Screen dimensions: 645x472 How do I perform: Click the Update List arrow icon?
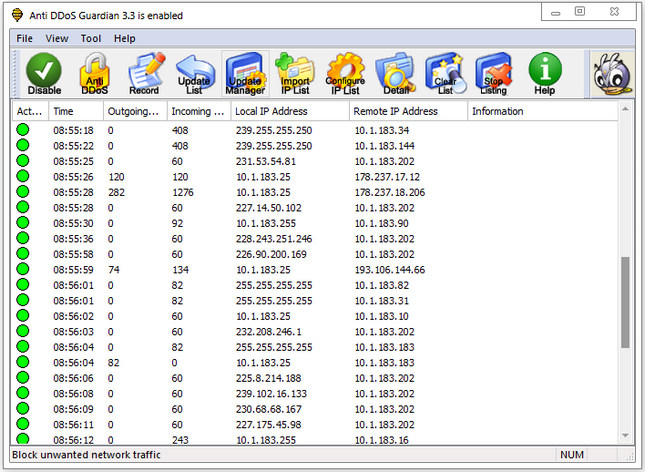(x=195, y=74)
